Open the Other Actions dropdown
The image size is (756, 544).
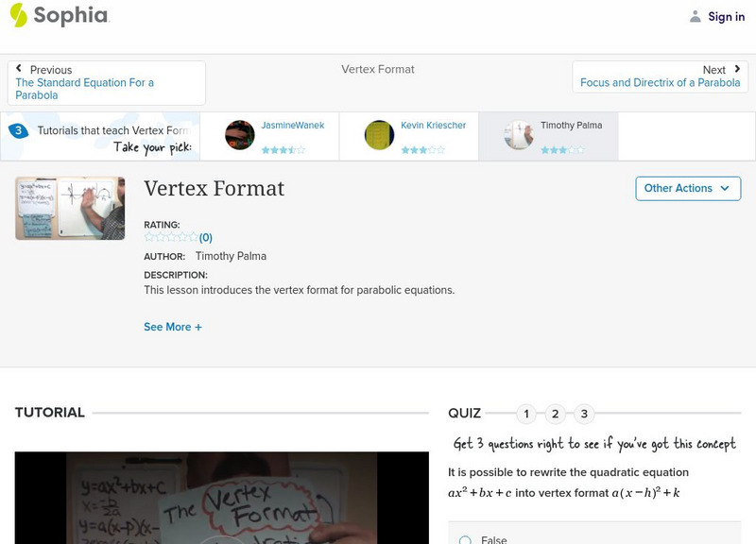687,188
